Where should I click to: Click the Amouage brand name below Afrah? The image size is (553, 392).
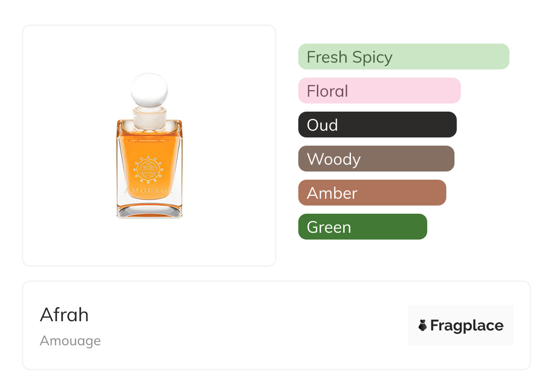tap(70, 341)
